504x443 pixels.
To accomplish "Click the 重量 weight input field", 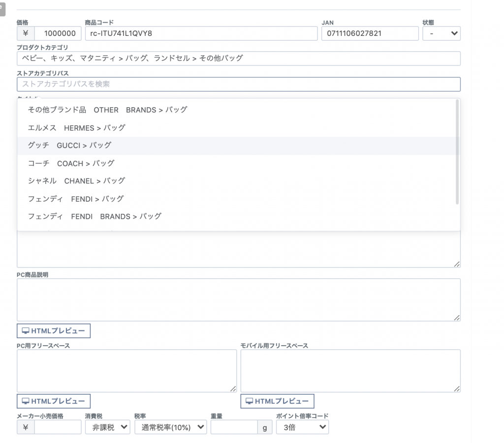I will click(234, 427).
